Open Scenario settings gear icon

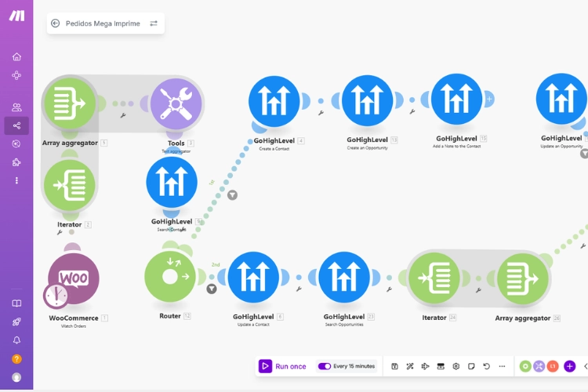456,366
